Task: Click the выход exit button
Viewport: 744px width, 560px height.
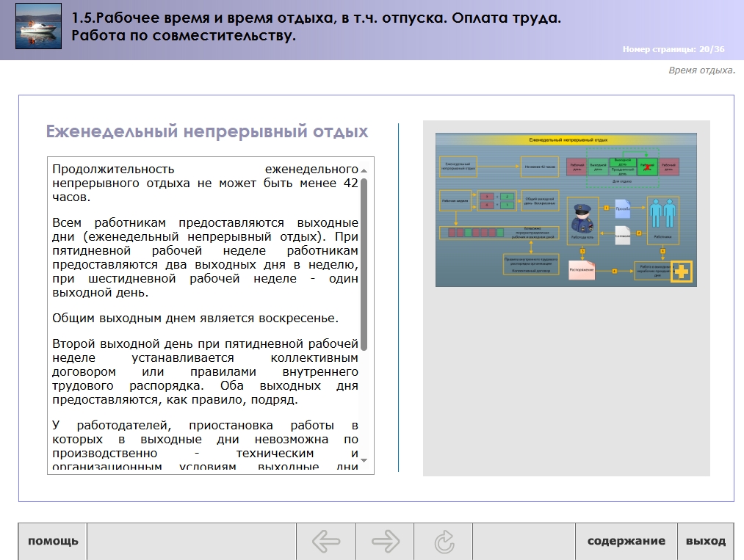Action: tap(706, 541)
